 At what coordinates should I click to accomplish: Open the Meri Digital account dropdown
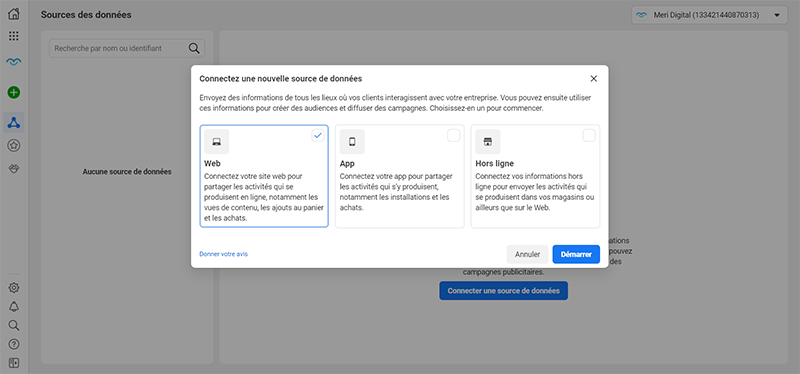coord(709,15)
